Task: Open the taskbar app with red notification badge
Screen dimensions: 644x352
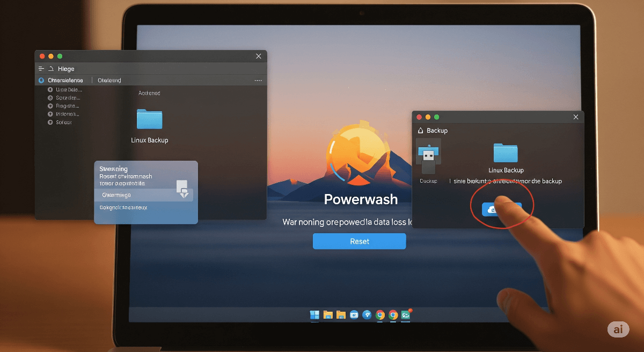Action: click(406, 315)
